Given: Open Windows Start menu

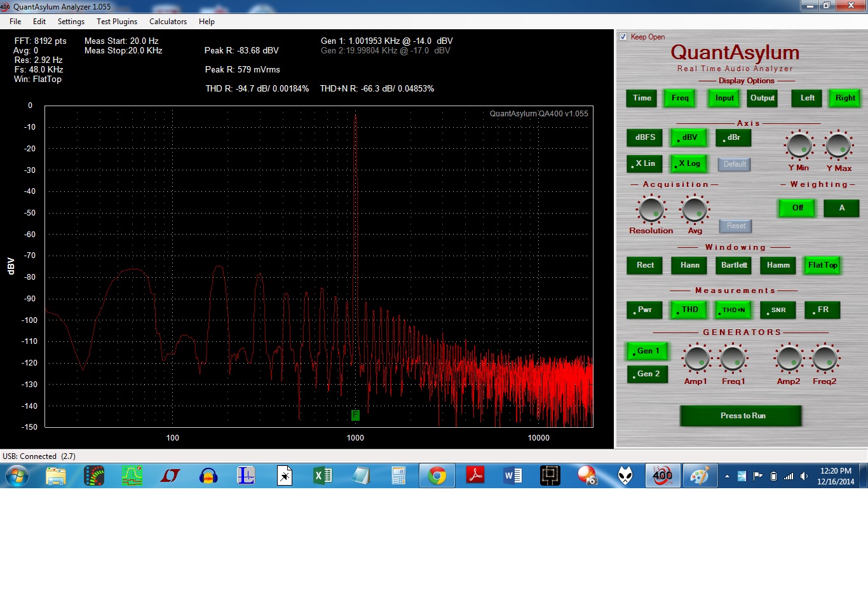Looking at the screenshot, I should coord(17,475).
